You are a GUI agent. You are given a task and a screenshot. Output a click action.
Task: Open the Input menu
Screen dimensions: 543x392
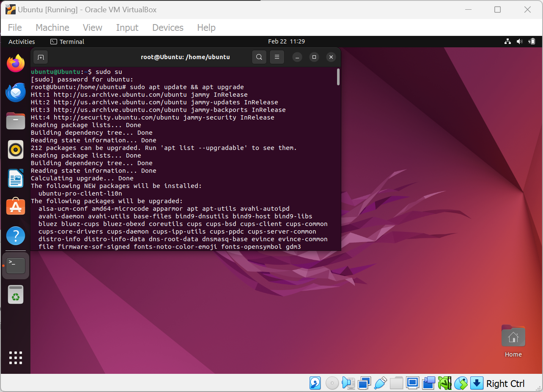[127, 27]
